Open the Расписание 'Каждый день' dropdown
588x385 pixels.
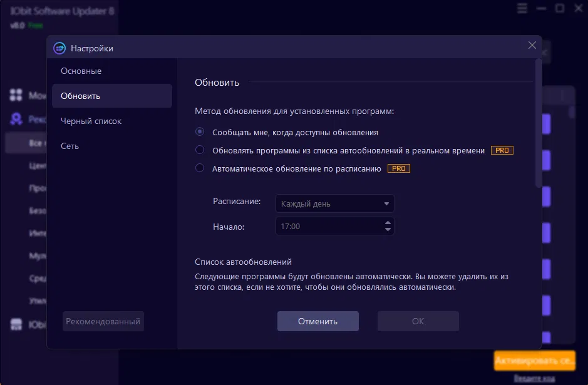[334, 203]
